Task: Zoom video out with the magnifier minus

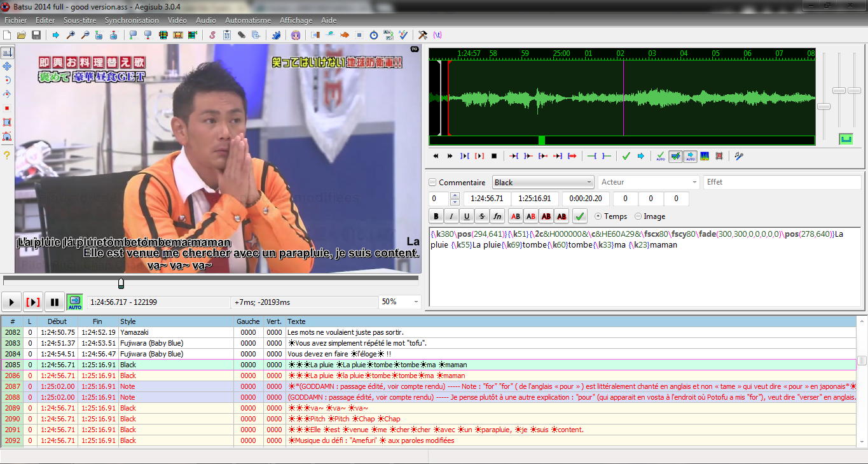Action: coord(85,34)
